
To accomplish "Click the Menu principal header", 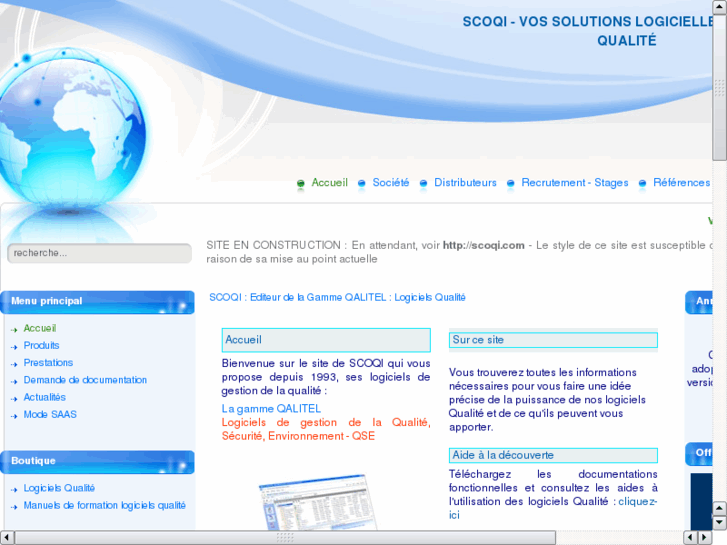I will (97, 302).
